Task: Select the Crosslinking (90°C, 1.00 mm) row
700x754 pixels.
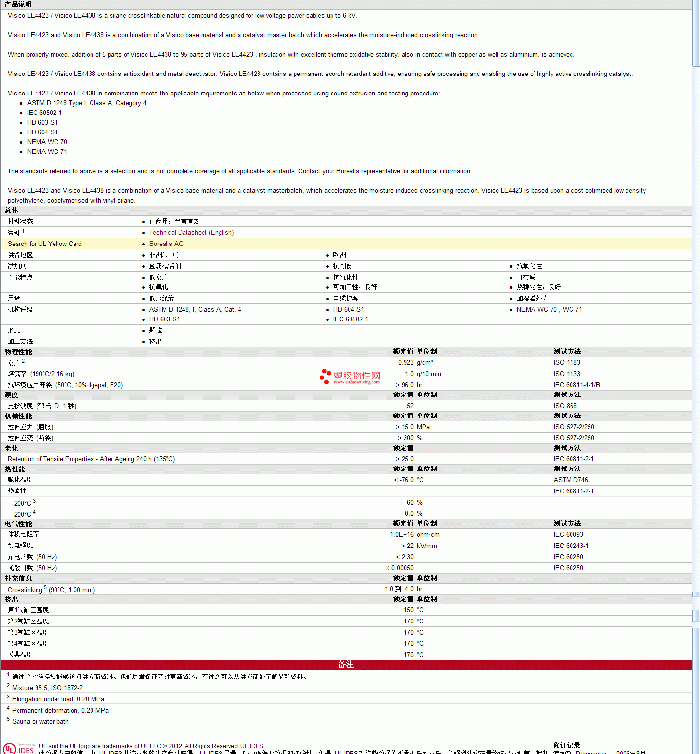Action: 346,589
